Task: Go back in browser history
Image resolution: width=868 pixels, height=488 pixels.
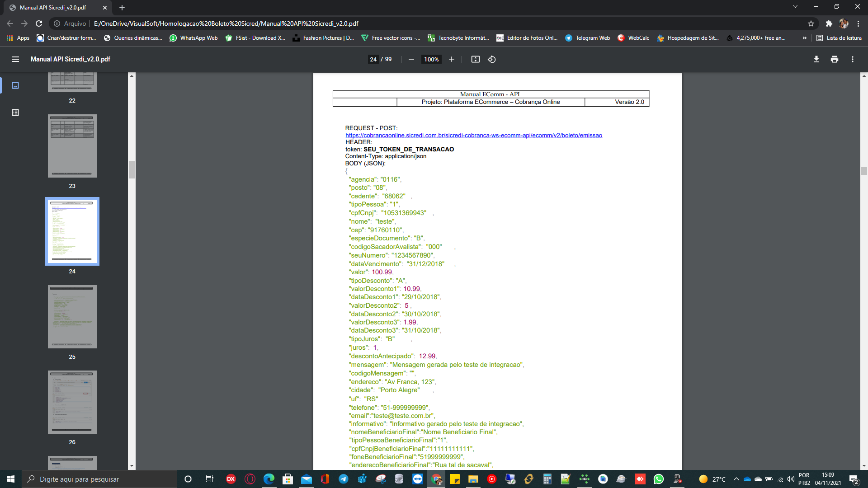Action: (10, 23)
